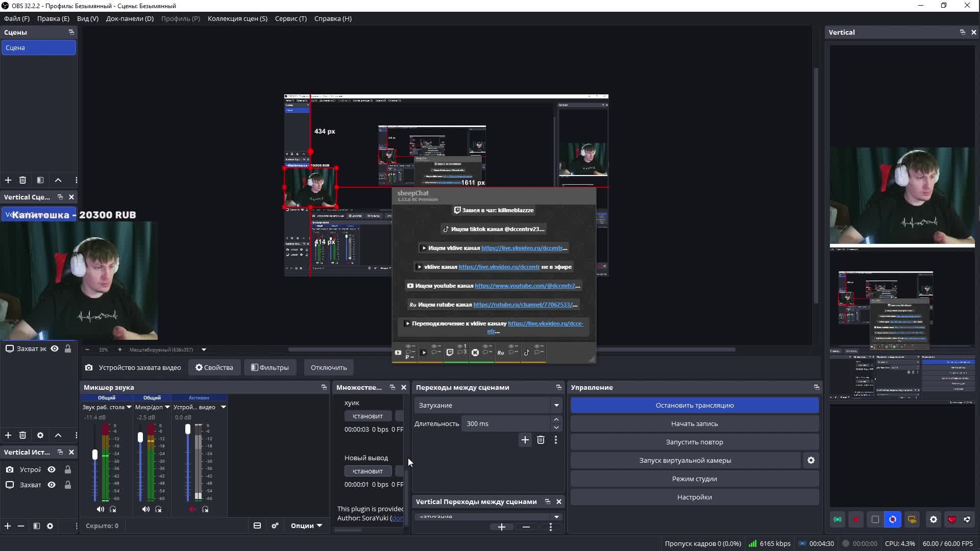Toggle the vertical replay buffer icon
This screenshot has height=551, width=980.
(x=893, y=519)
